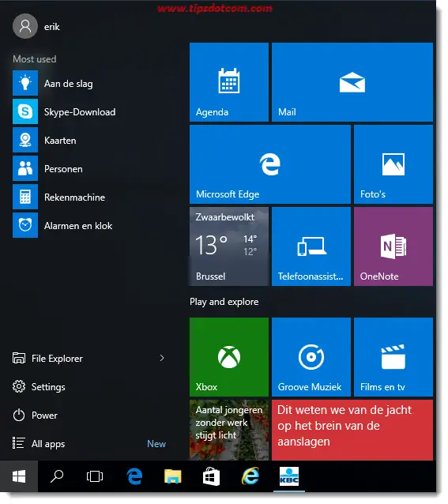Viewport: 448px width, 504px height.
Task: Launch the Rekenmachine calculator icon
Action: [x=25, y=197]
